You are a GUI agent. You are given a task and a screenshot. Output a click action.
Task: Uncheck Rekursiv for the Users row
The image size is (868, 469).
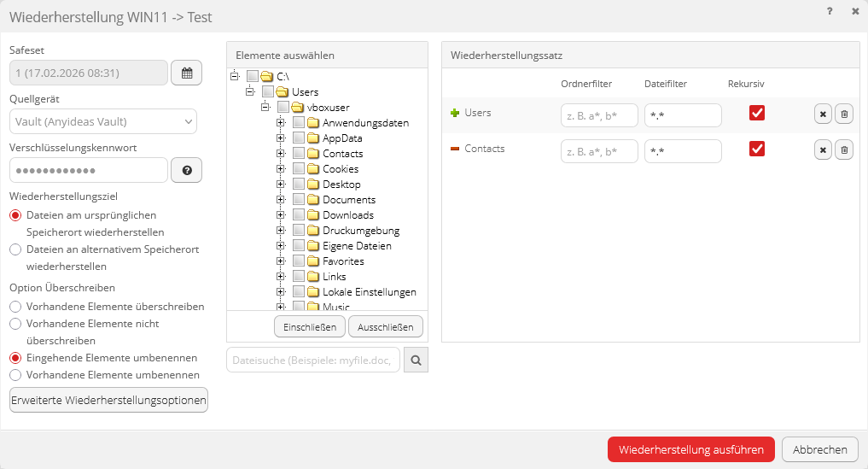coord(756,114)
